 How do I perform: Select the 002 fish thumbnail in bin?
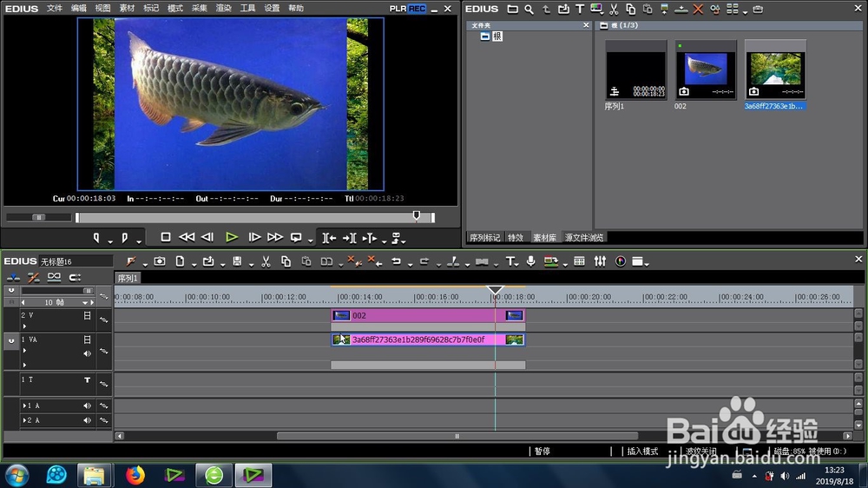[x=706, y=69]
